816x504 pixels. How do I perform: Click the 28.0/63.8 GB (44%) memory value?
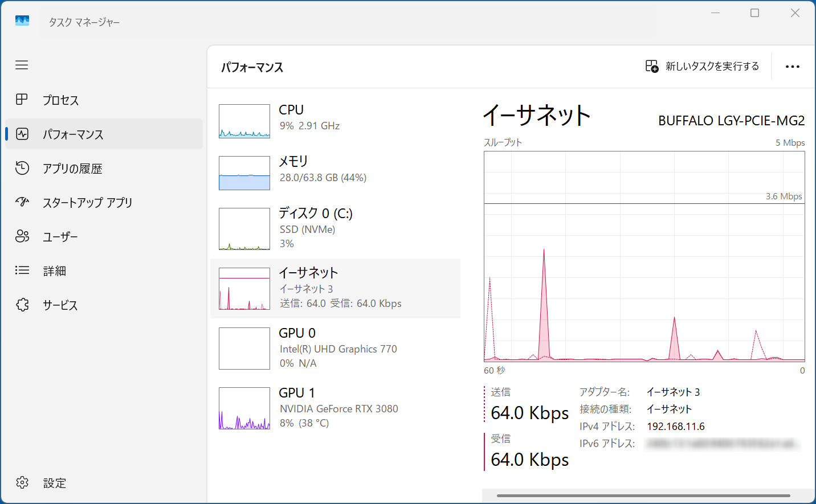pyautogui.click(x=323, y=178)
